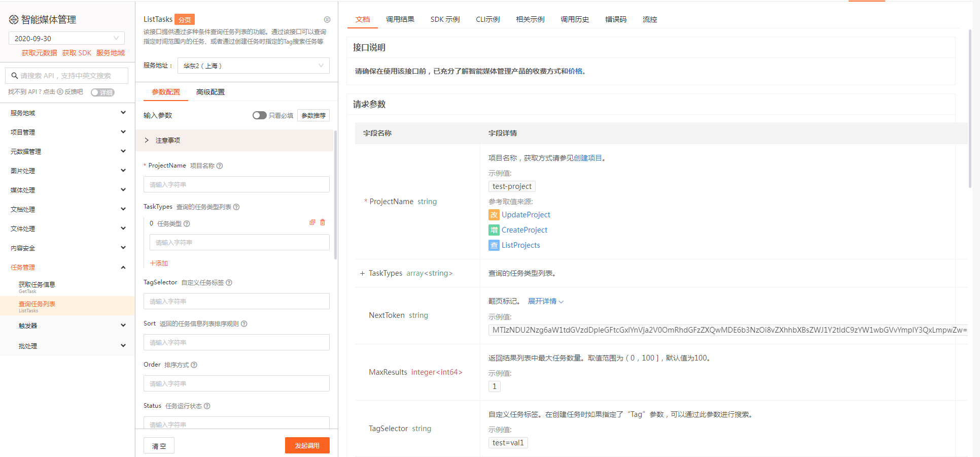The height and width of the screenshot is (457, 980).
Task: Switch to the 错误码 tab
Action: (x=616, y=19)
